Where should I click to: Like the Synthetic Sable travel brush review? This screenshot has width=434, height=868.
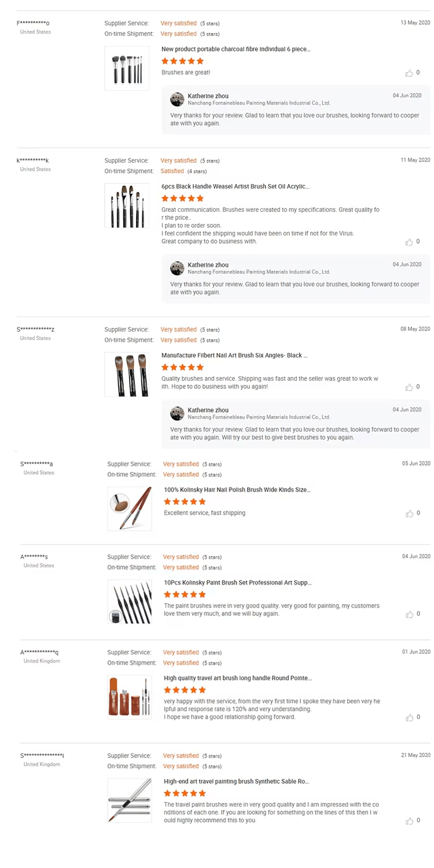click(x=409, y=821)
